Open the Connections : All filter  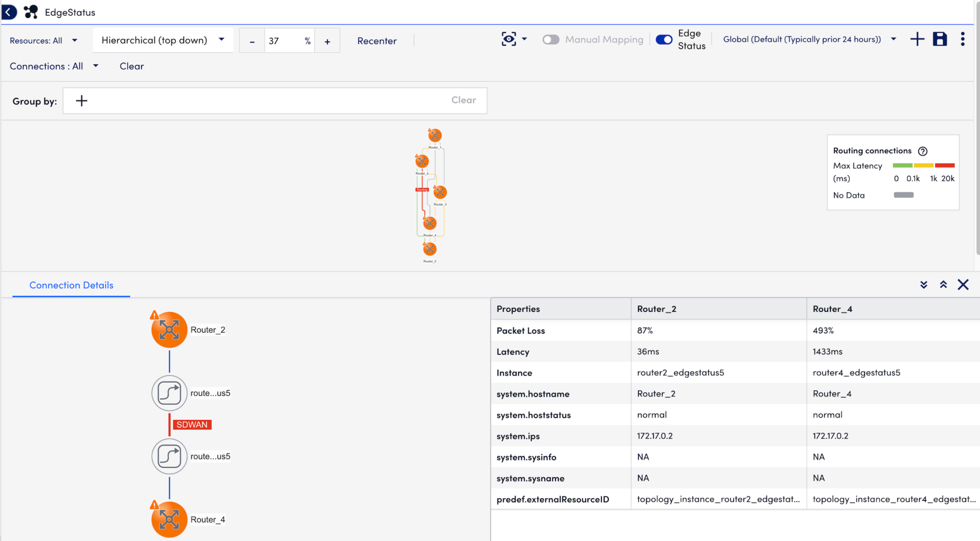pos(54,66)
